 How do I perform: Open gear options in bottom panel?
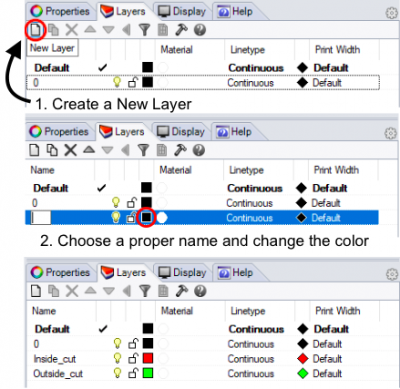tap(392, 274)
